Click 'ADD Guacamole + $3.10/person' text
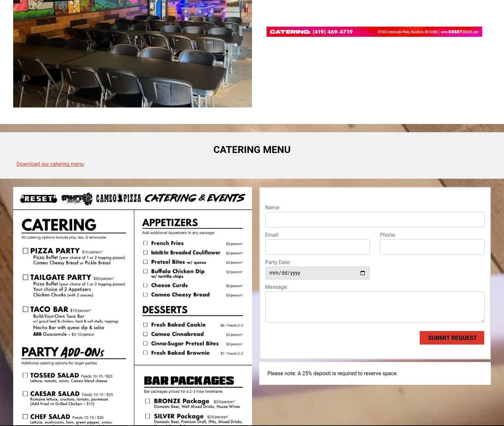The height and width of the screenshot is (426, 504). (x=64, y=334)
